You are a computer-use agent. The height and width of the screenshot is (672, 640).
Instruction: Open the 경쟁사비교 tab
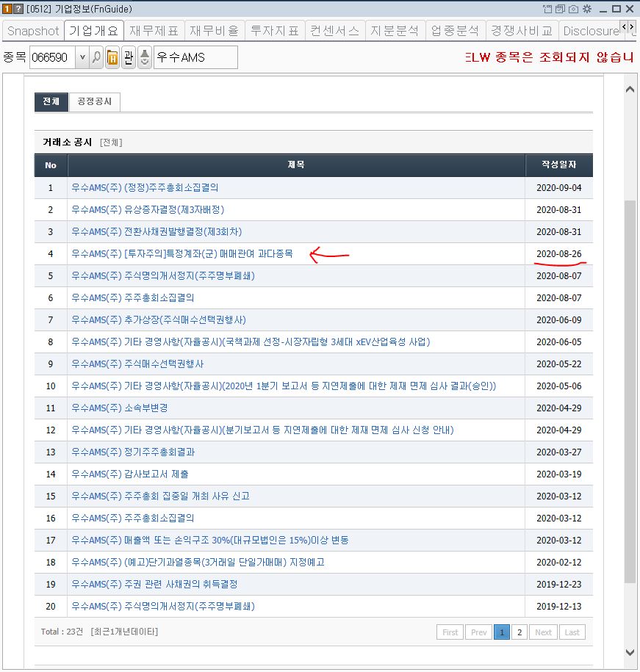[522, 31]
